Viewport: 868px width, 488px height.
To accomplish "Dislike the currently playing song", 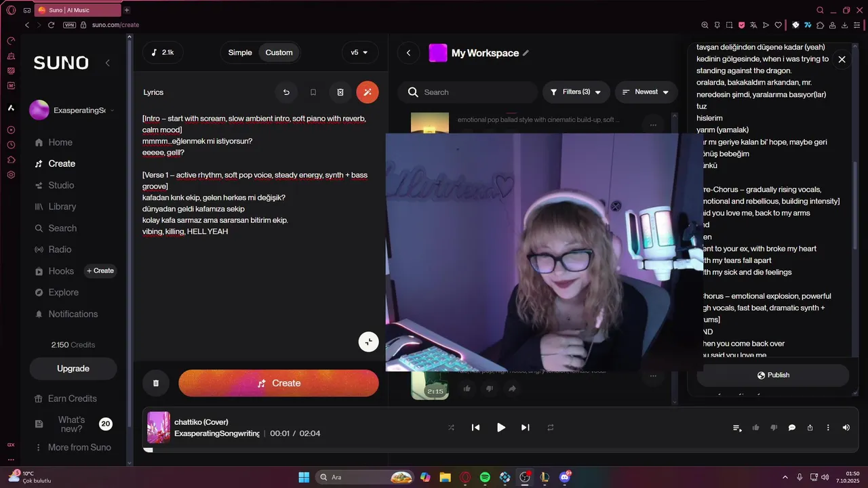I will pyautogui.click(x=774, y=428).
